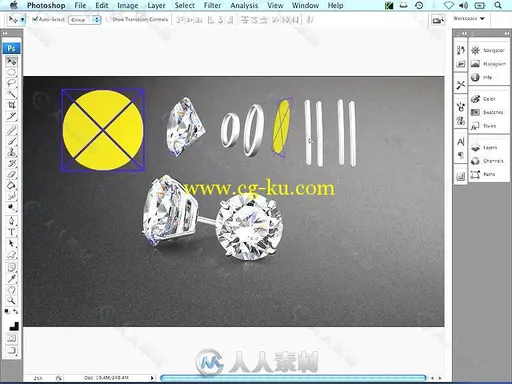The height and width of the screenshot is (384, 512).
Task: Select the Pen tool
Action: click(x=11, y=221)
